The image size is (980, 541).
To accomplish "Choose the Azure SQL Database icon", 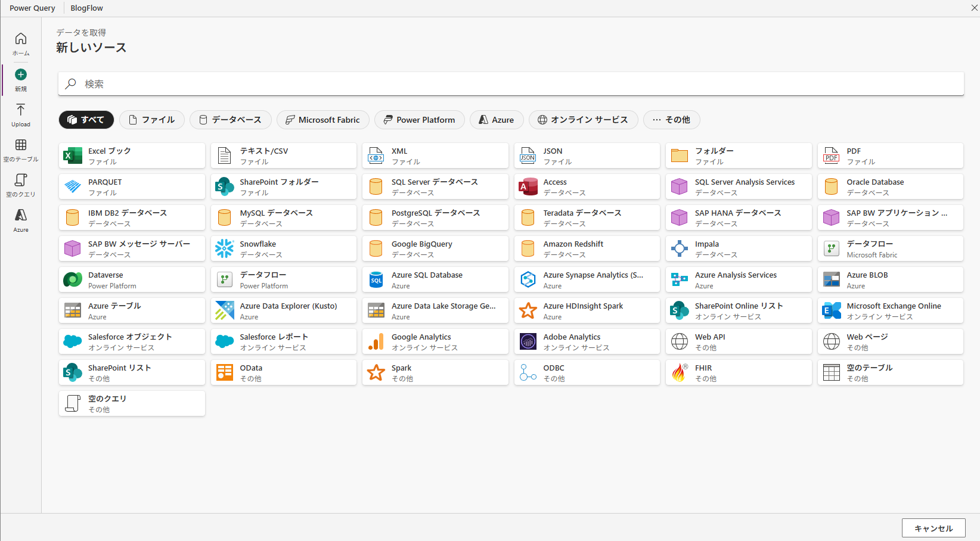I will pos(376,280).
